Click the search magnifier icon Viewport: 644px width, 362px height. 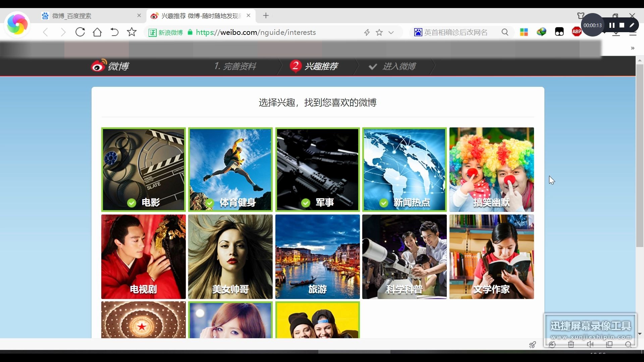click(505, 32)
